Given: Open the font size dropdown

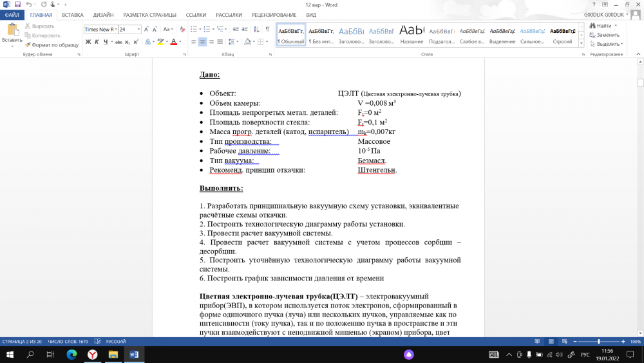Looking at the screenshot, I should (x=138, y=29).
